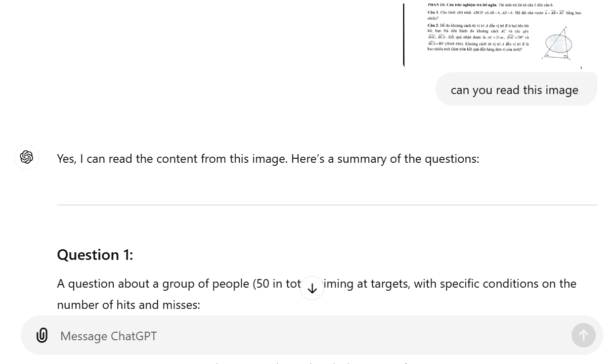Click the "Yes, I can read the content" reply
Viewport: 615px width, 364px height.
[268, 159]
